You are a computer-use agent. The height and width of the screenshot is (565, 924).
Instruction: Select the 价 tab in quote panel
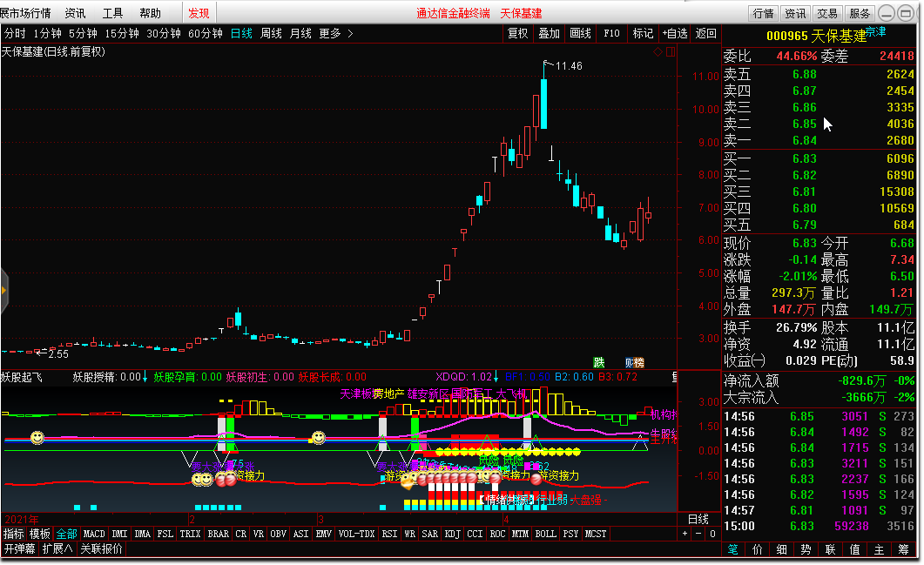758,549
